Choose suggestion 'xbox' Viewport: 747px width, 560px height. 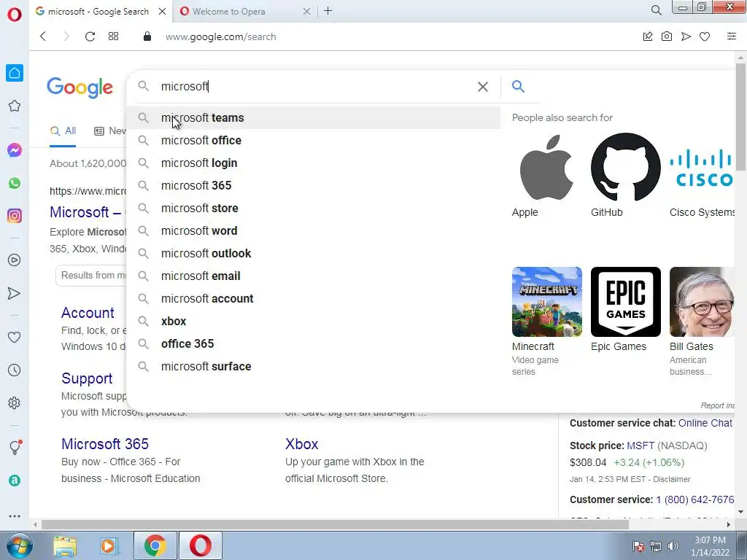click(x=314, y=321)
